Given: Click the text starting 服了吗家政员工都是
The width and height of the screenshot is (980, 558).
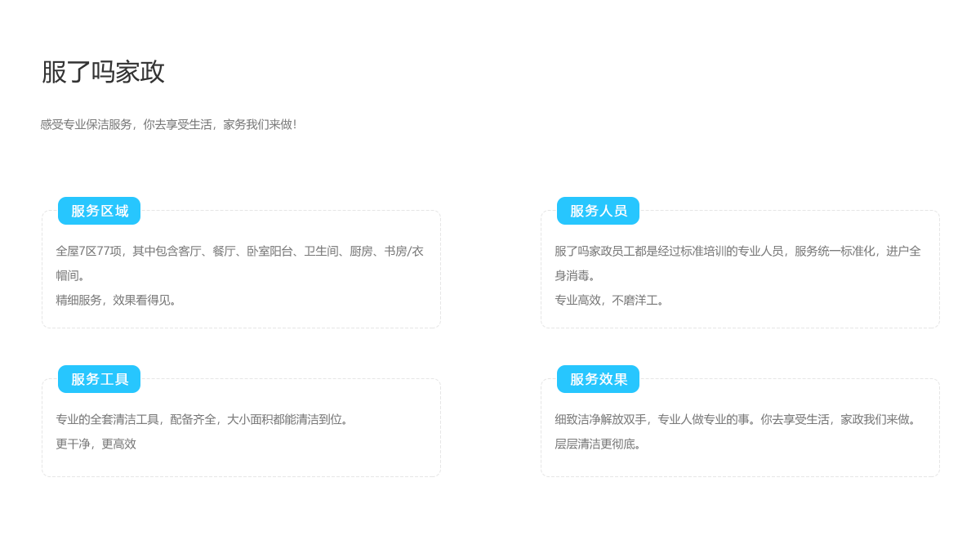Looking at the screenshot, I should (737, 251).
